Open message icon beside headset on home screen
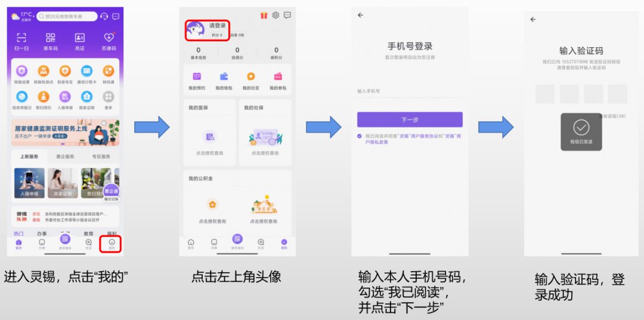644x320 pixels. coord(116,17)
